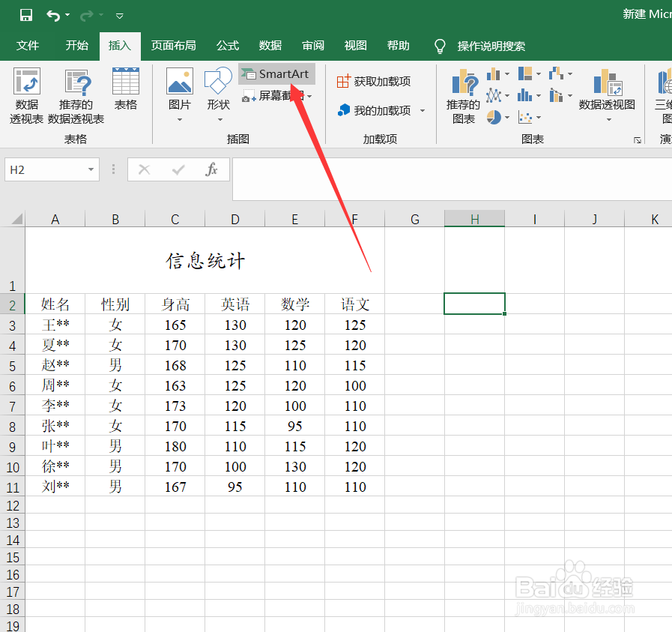The image size is (672, 632).
Task: Select cell containing 赵**
Action: coord(55,365)
